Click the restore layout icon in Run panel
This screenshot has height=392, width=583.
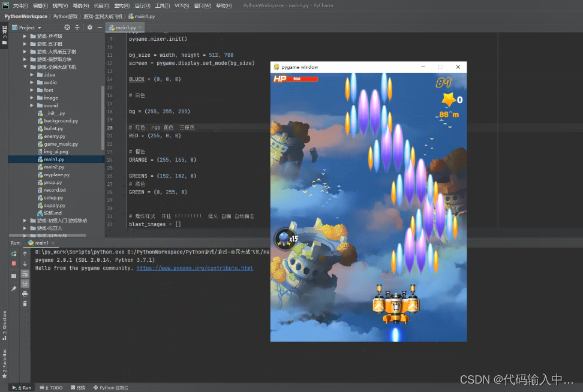point(14,276)
